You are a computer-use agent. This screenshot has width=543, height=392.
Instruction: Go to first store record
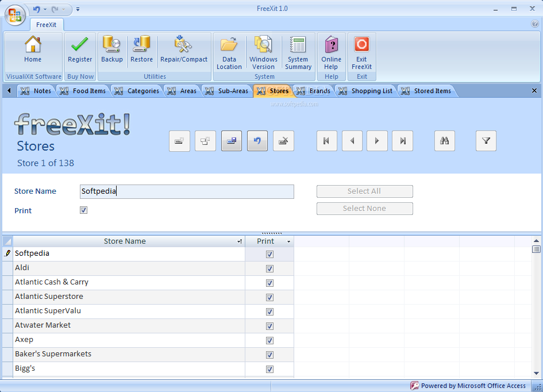[326, 141]
